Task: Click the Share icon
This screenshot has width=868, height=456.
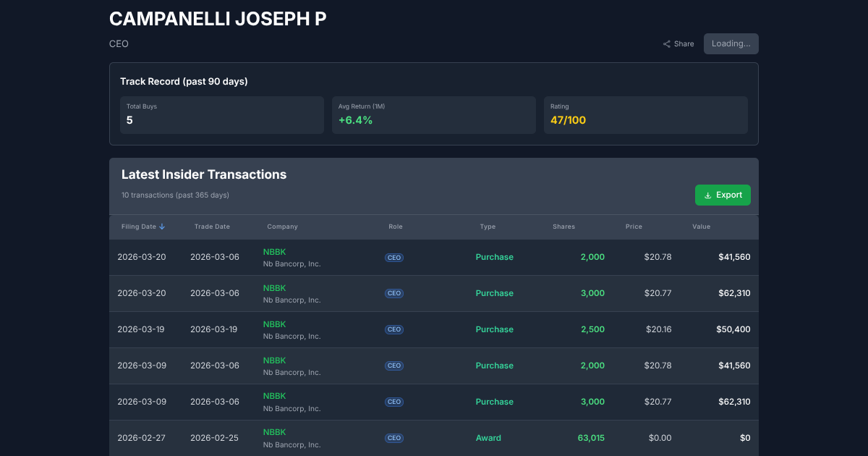Action: pos(666,44)
